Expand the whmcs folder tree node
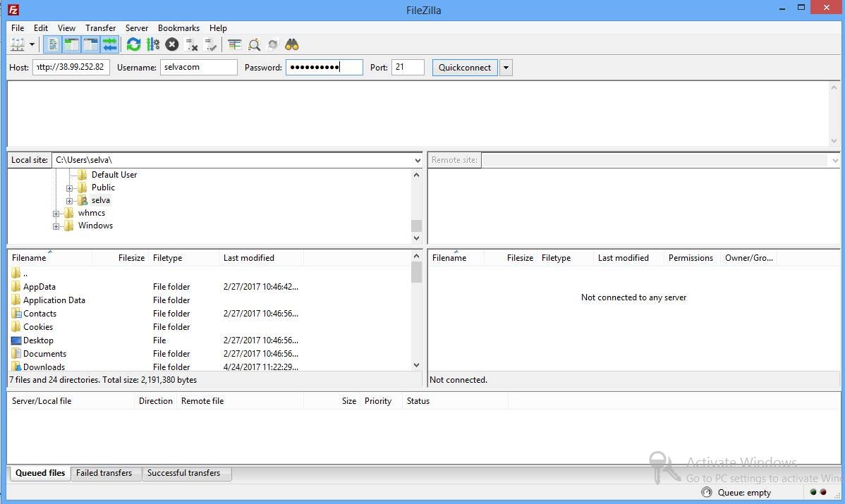 (56, 214)
